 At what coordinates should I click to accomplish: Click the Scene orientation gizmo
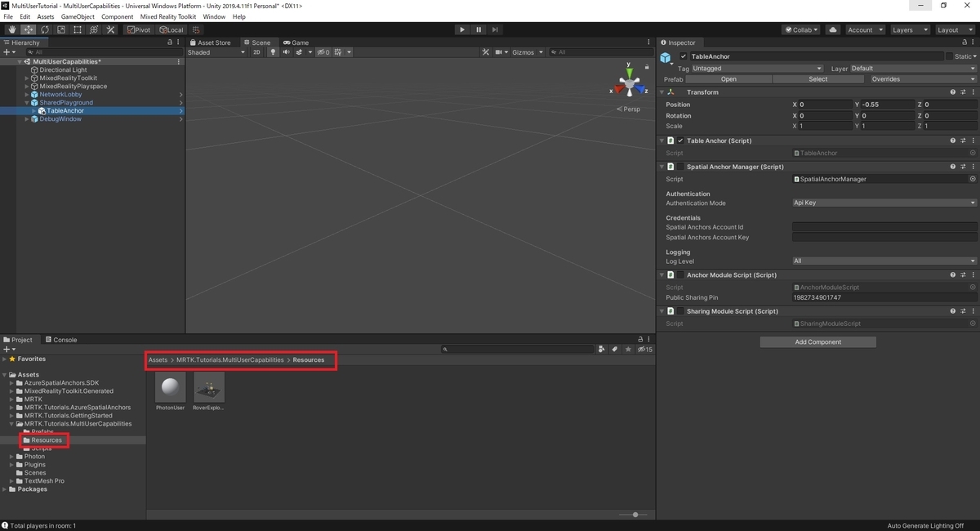click(x=629, y=83)
